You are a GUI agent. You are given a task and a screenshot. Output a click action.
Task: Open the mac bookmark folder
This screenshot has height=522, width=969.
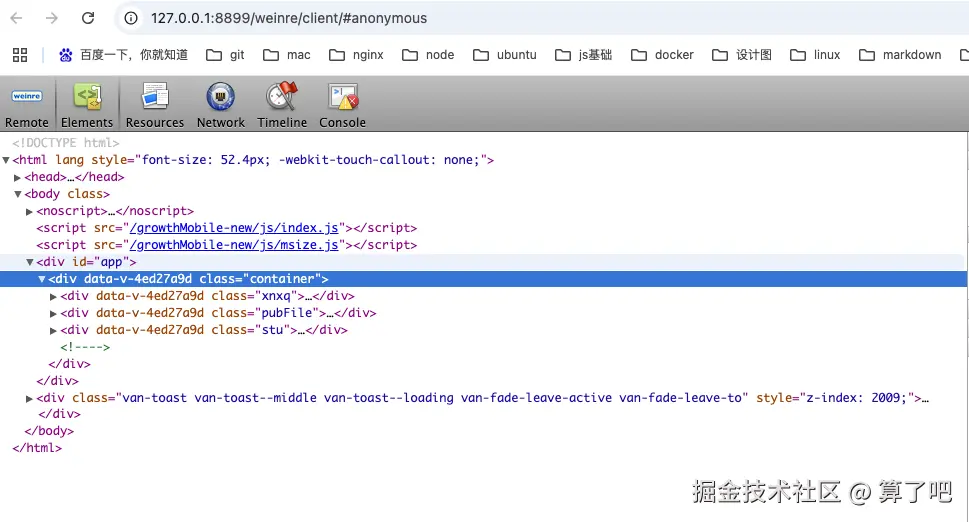click(287, 55)
